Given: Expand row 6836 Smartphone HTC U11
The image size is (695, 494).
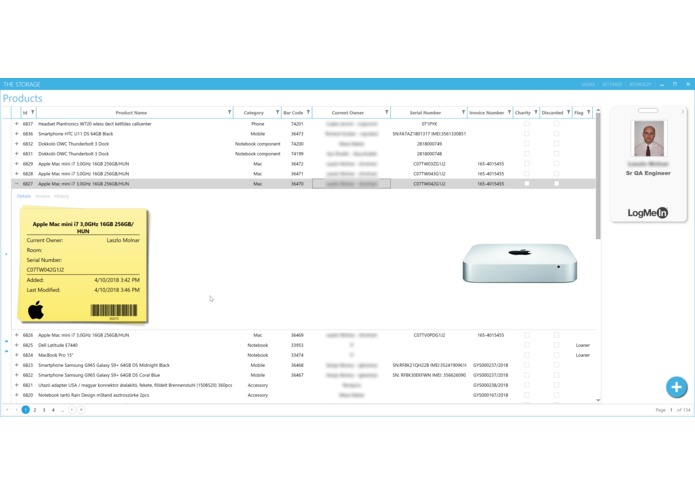Looking at the screenshot, I should [16, 133].
